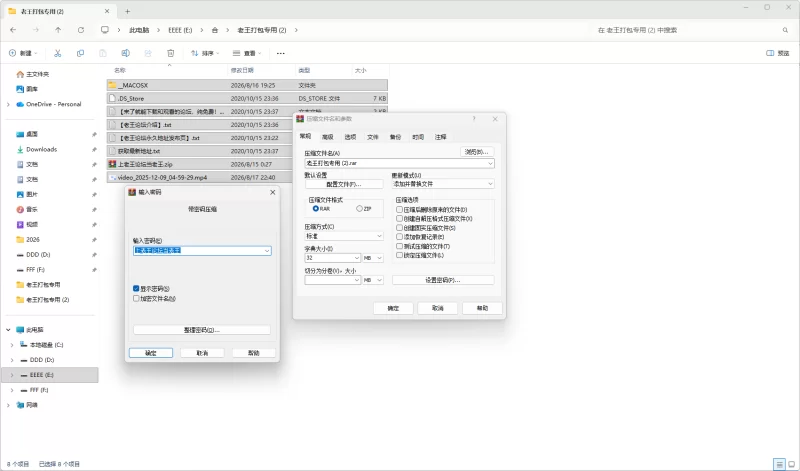Check delete files after archiving (D) option
Image resolution: width=800 pixels, height=471 pixels.
399,210
